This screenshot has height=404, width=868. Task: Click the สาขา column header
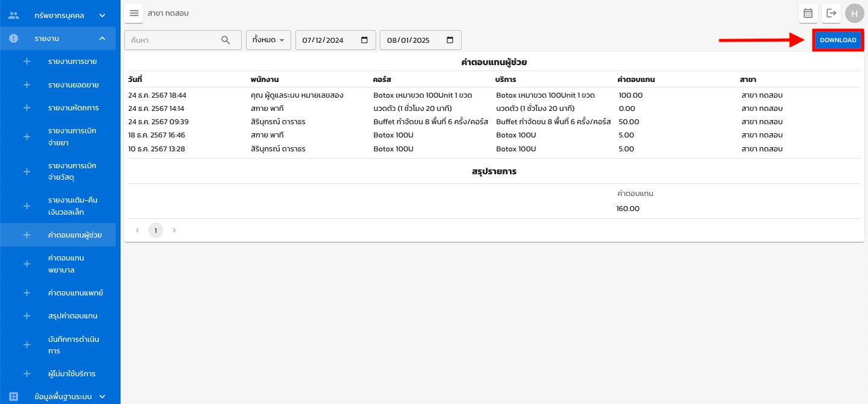[x=748, y=80]
